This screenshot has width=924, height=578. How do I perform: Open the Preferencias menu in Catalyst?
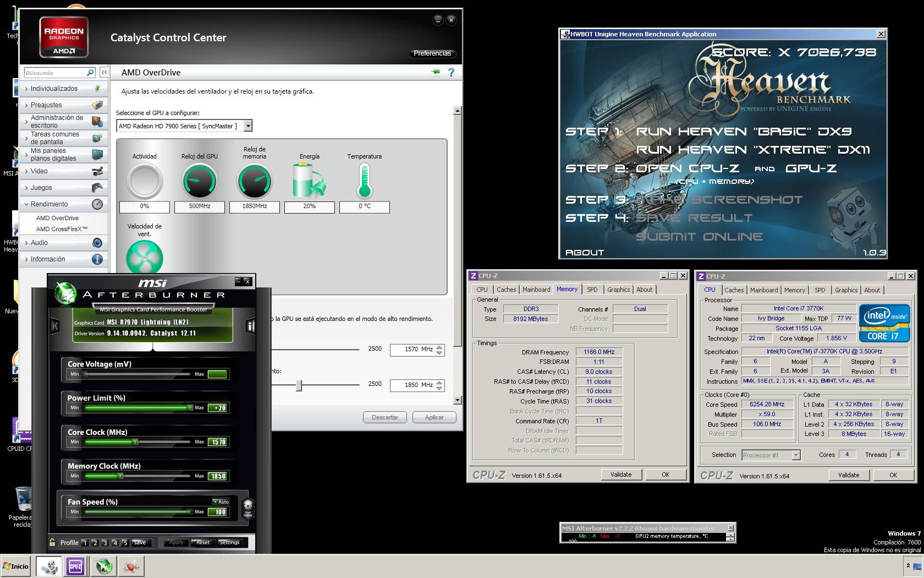pyautogui.click(x=432, y=53)
